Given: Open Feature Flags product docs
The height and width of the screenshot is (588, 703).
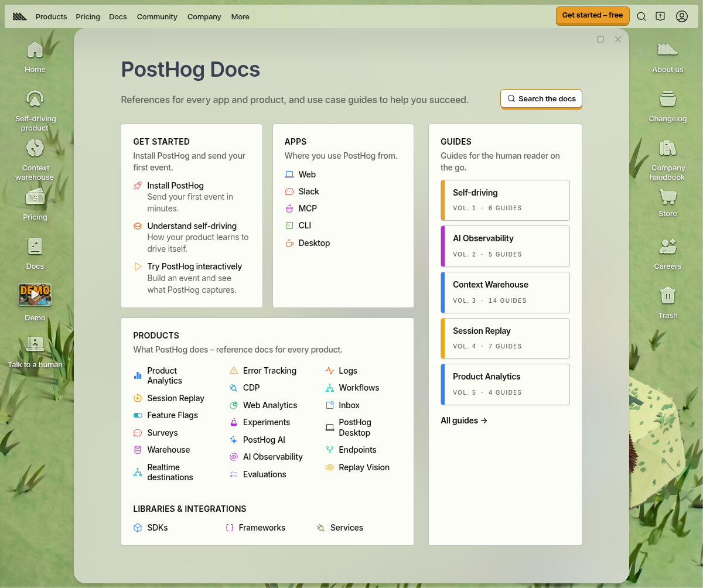Looking at the screenshot, I should click(166, 415).
